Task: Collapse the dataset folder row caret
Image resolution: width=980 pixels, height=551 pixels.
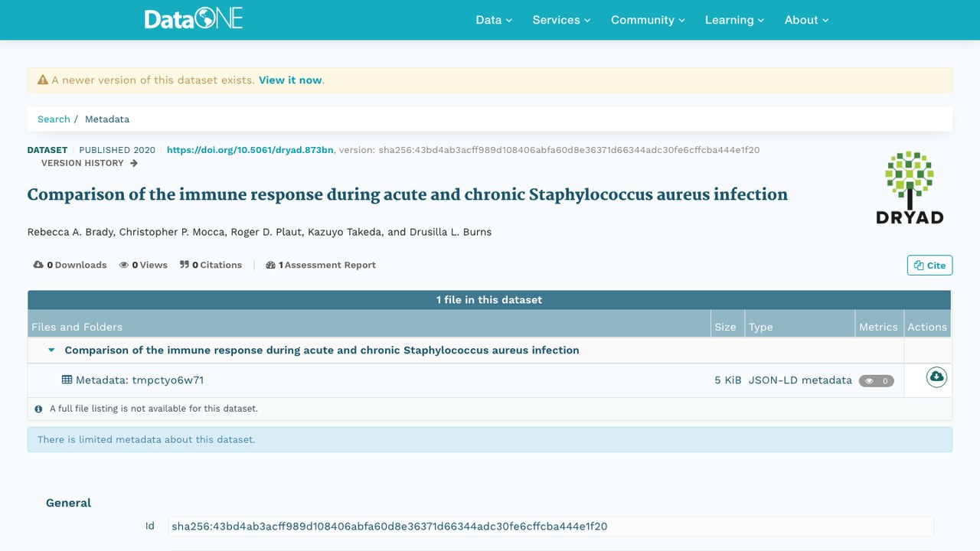Action: [x=51, y=350]
